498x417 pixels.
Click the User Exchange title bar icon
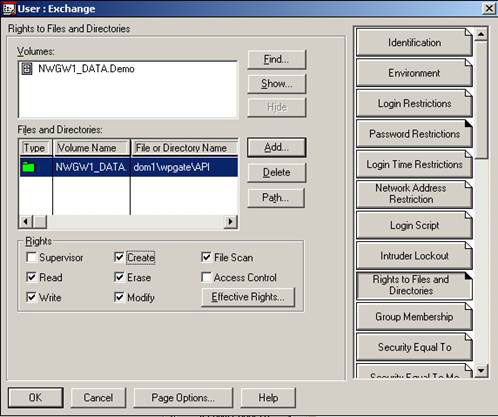8,8
